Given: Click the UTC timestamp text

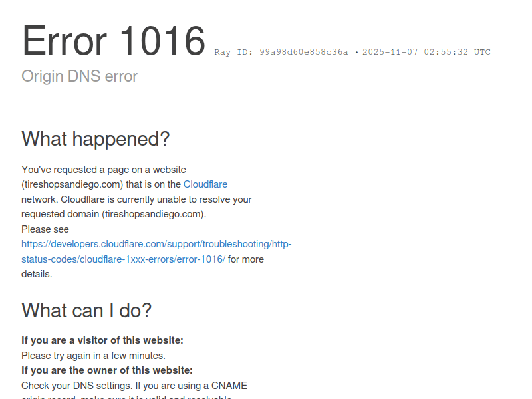Looking at the screenshot, I should tap(426, 52).
